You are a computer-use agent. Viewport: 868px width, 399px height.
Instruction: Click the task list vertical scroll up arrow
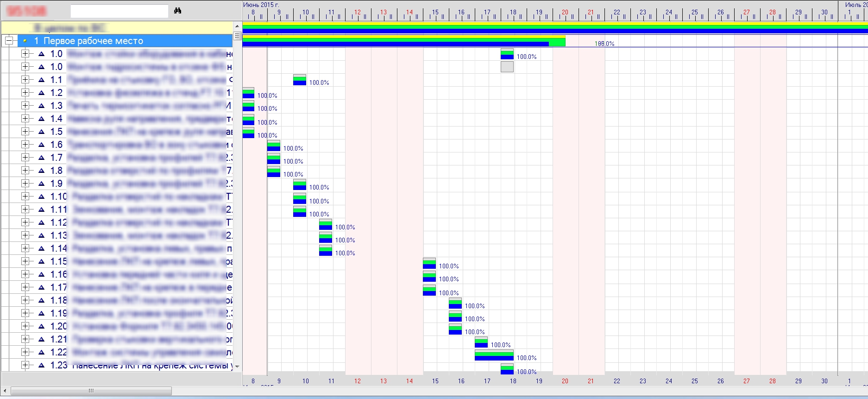237,26
